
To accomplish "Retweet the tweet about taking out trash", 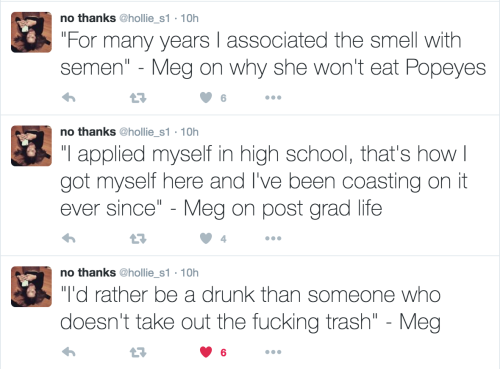I will click(x=138, y=352).
